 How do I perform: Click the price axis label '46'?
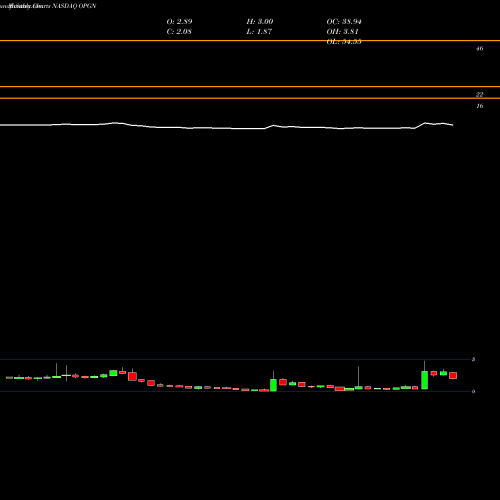click(479, 49)
